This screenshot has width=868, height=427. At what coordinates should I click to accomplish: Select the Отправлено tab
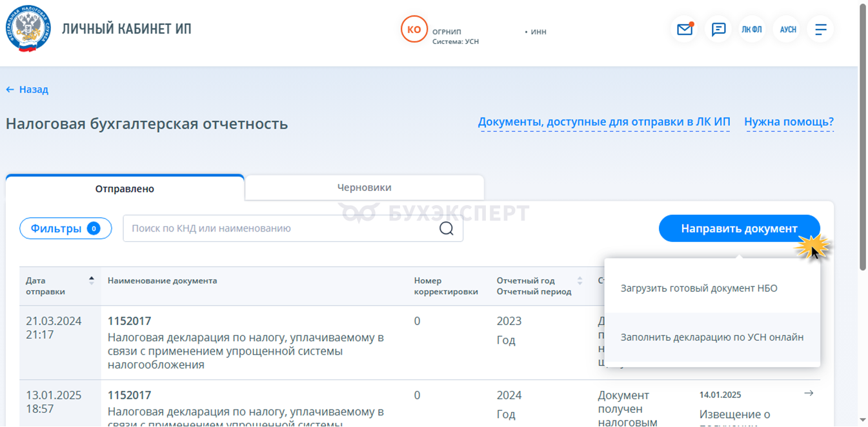(x=125, y=189)
